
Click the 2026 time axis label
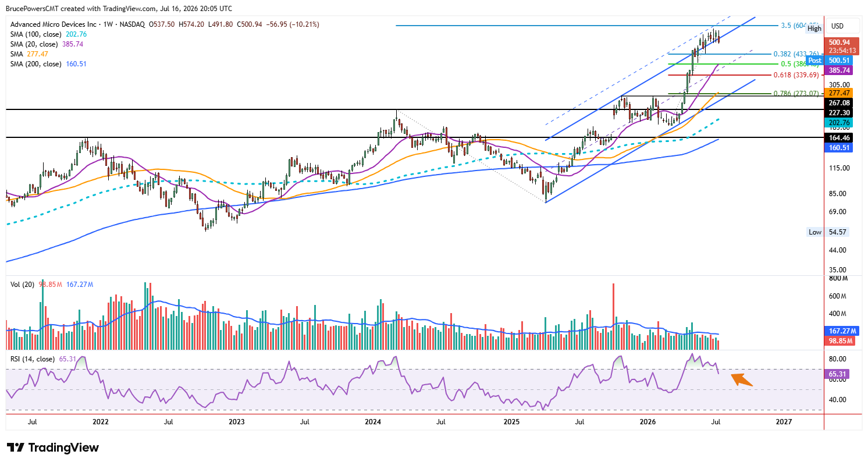pyautogui.click(x=648, y=421)
